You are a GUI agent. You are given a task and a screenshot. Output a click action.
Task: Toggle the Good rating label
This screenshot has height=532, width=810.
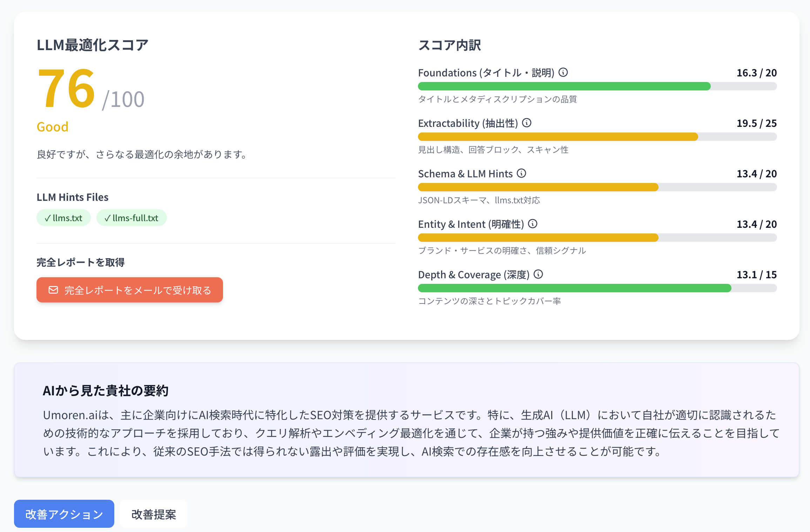click(52, 127)
